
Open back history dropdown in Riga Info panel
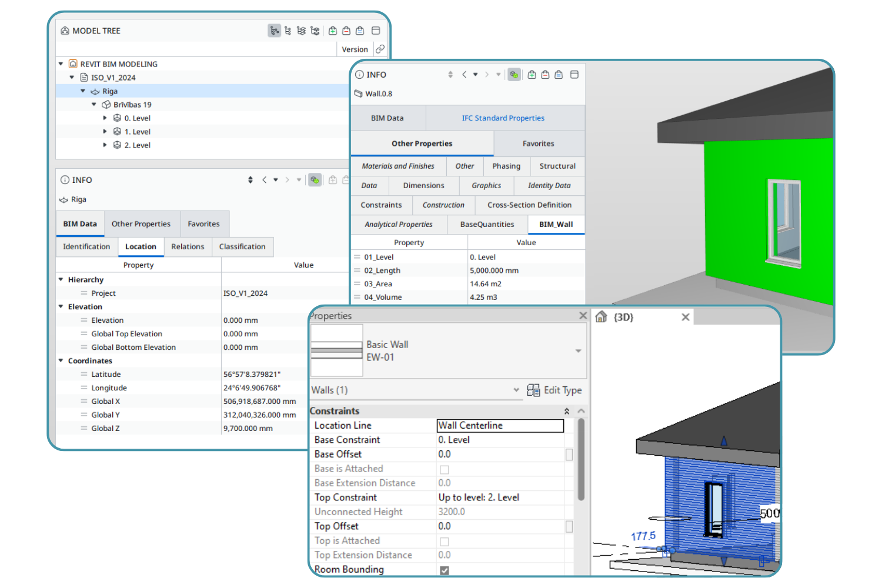[276, 180]
